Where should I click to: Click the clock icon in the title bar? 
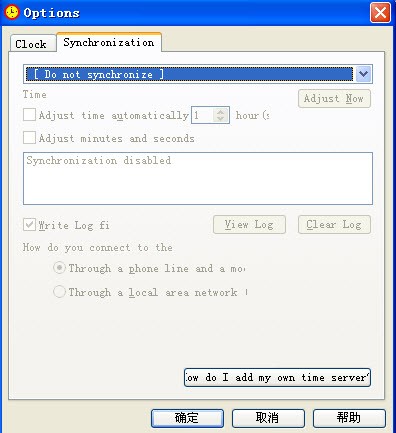(x=12, y=12)
